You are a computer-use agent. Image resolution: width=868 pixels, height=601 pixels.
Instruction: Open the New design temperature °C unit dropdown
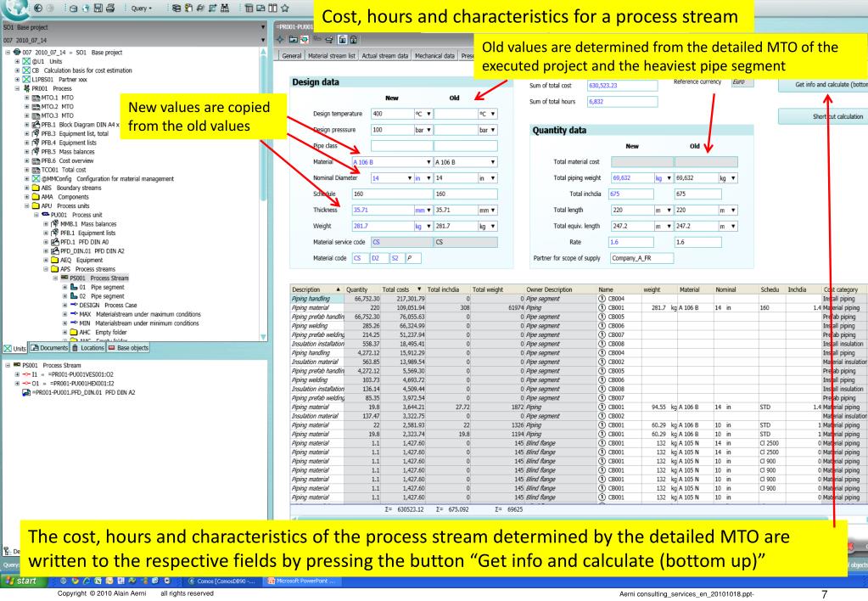[428, 114]
